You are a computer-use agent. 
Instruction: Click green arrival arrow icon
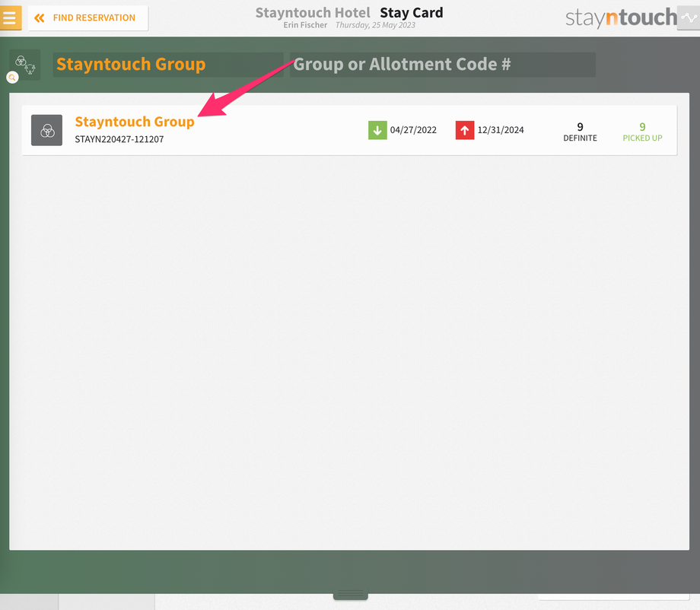tap(377, 130)
